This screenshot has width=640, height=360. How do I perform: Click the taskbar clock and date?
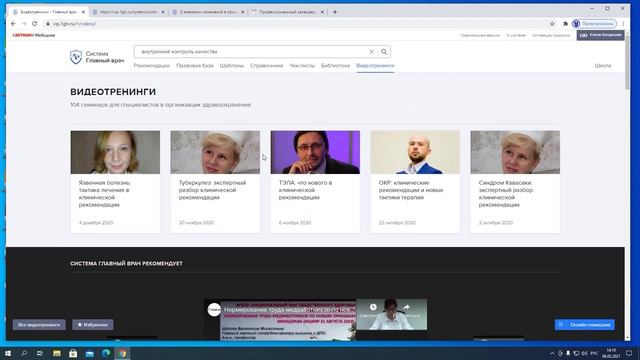[611, 353]
